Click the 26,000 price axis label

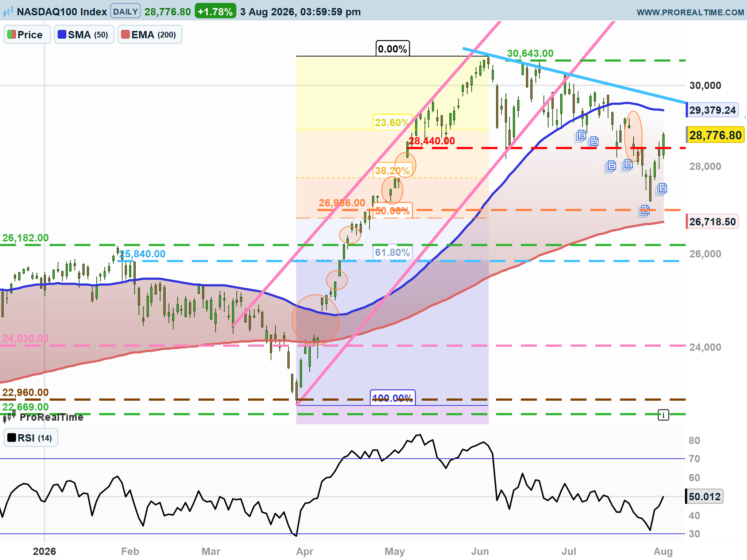point(705,254)
